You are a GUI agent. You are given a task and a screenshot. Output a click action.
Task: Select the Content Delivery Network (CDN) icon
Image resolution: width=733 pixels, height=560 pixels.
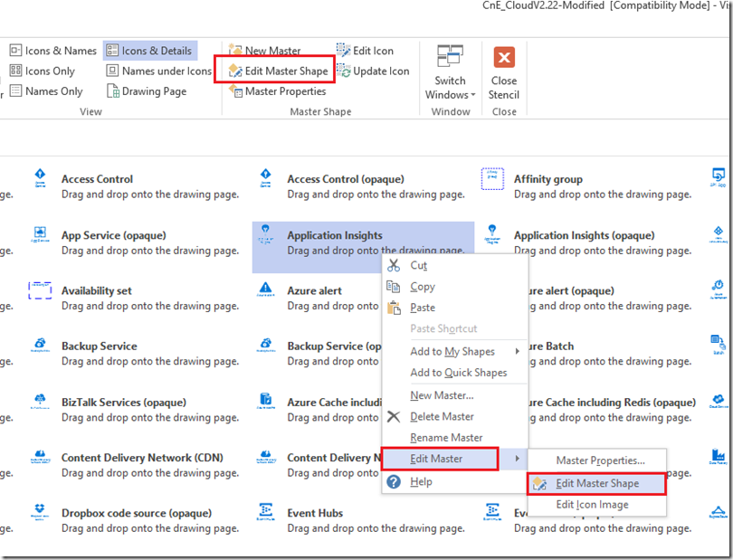coord(40,456)
